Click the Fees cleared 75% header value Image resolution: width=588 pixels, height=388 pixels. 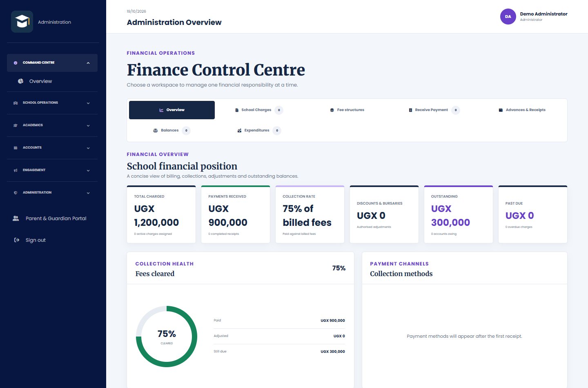pos(339,268)
